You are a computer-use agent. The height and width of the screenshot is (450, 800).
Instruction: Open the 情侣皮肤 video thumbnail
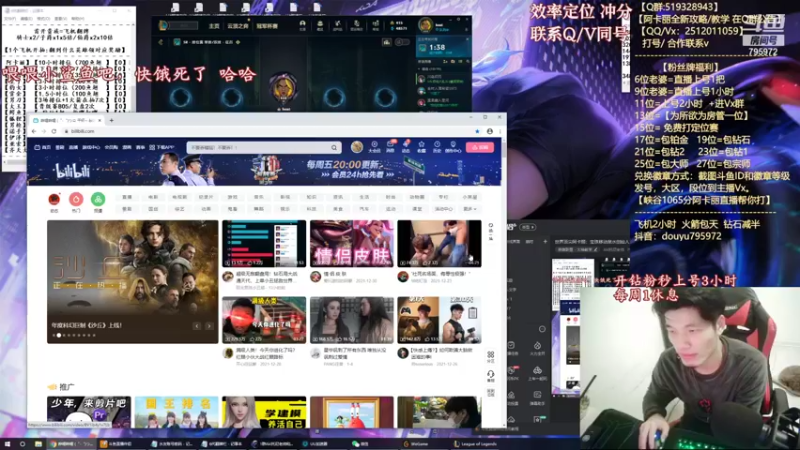click(x=352, y=243)
